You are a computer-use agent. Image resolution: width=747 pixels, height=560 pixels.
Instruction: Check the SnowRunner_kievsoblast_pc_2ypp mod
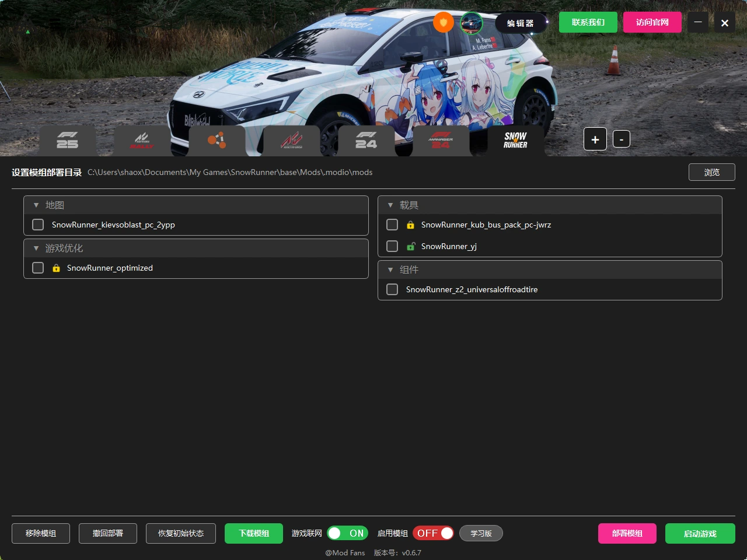pyautogui.click(x=38, y=225)
